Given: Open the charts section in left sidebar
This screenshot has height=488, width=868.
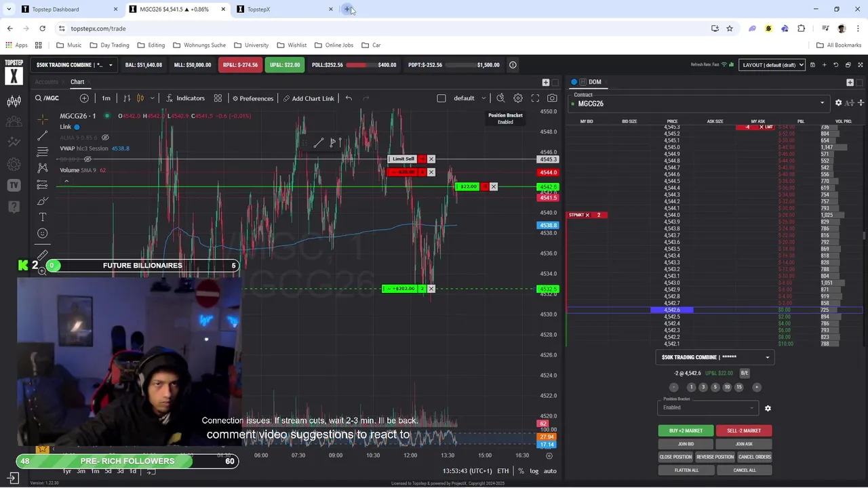Looking at the screenshot, I should click(14, 102).
